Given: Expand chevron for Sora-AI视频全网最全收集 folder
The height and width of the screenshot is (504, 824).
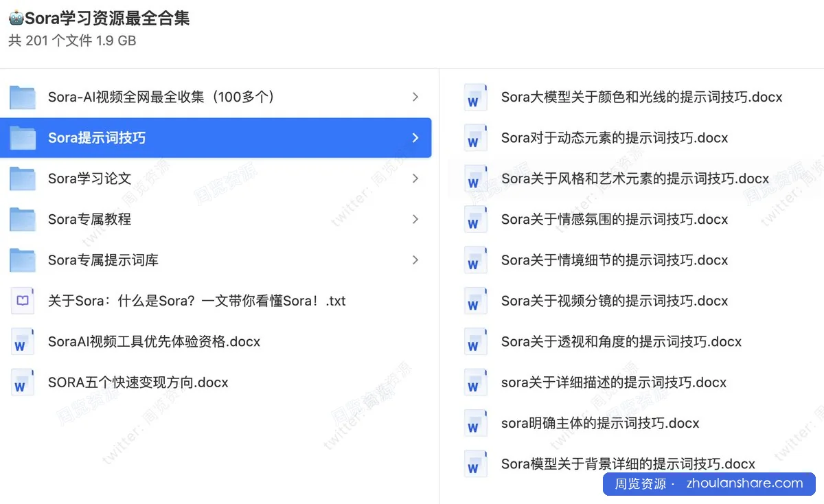Looking at the screenshot, I should coord(415,98).
